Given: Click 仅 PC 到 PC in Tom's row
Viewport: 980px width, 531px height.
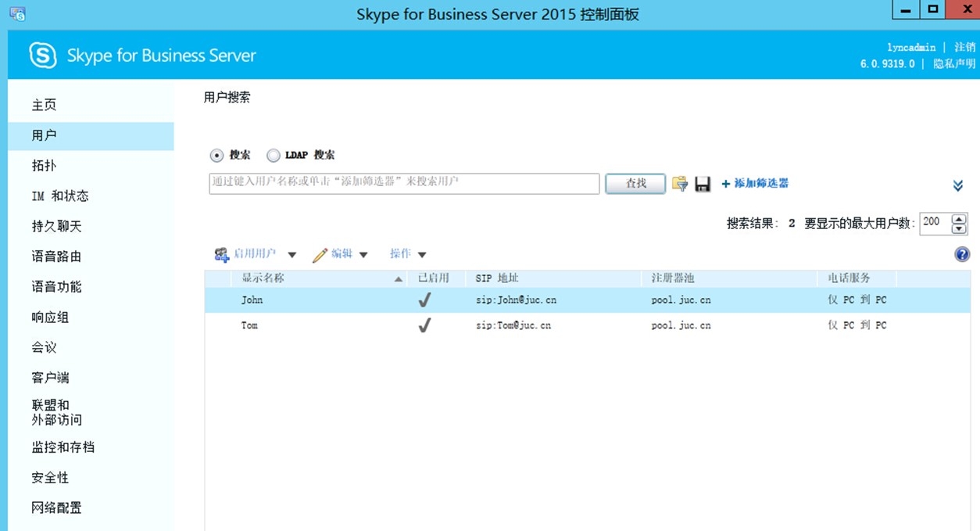Looking at the screenshot, I should pos(857,325).
